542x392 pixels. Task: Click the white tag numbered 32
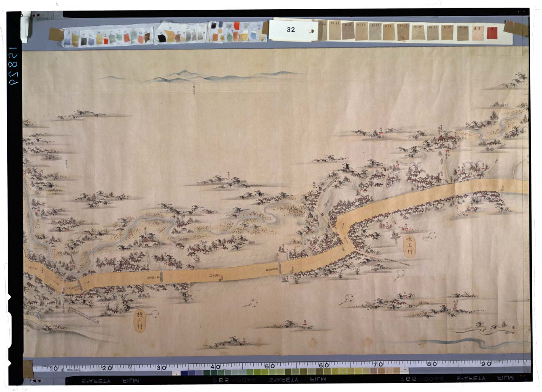click(x=293, y=29)
